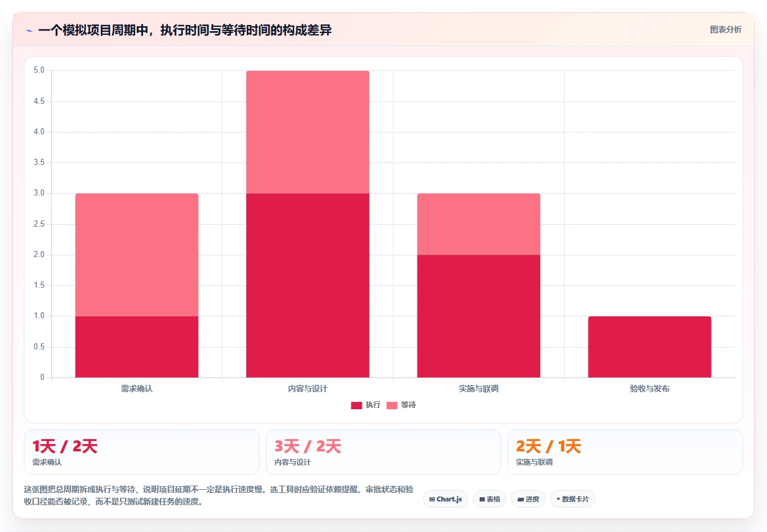The width and height of the screenshot is (767, 532).
Task: Click the 等待 segment of 需求确认 bar
Action: (137, 255)
